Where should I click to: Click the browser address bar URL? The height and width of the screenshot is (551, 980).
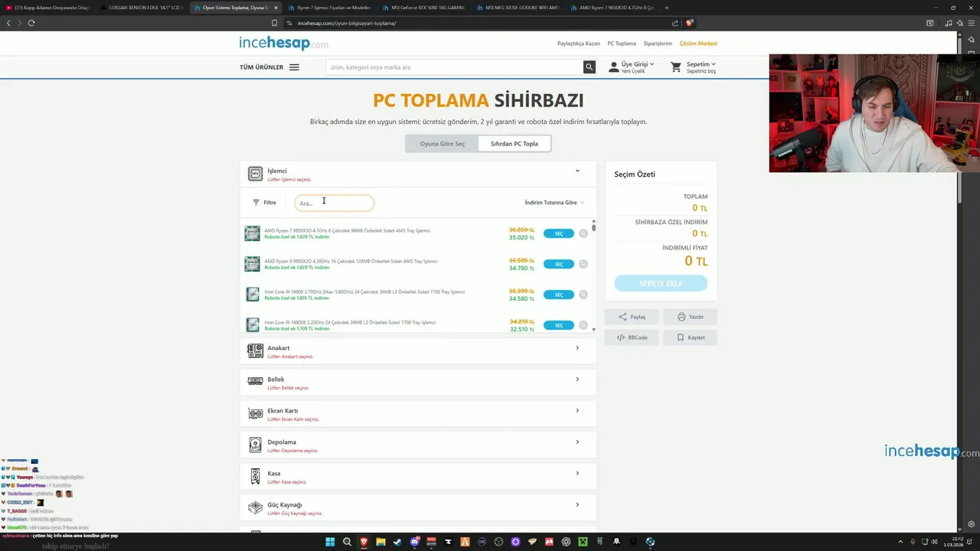pos(347,23)
